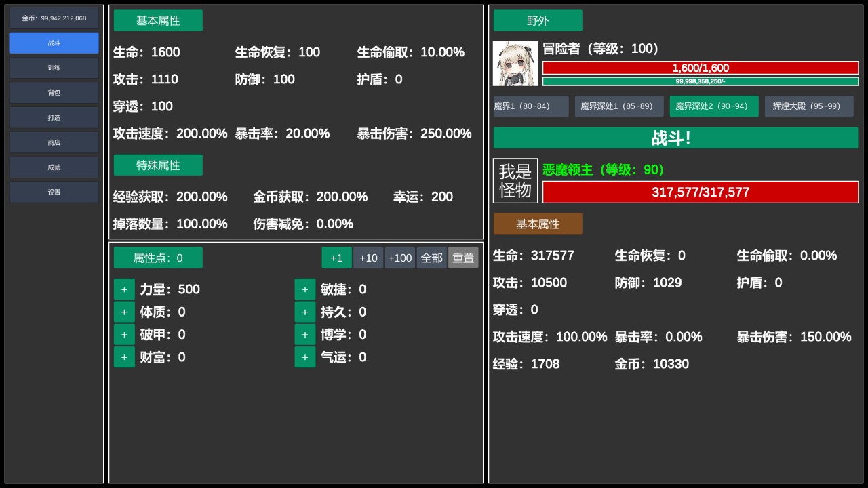The width and height of the screenshot is (868, 488).
Task: Increase 力量 with its plus button
Action: 124,289
